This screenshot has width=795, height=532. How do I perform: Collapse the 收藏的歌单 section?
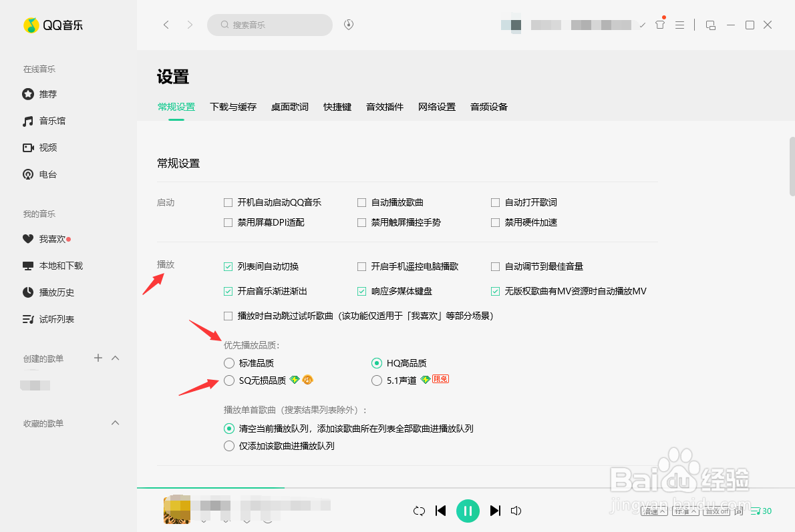click(115, 423)
